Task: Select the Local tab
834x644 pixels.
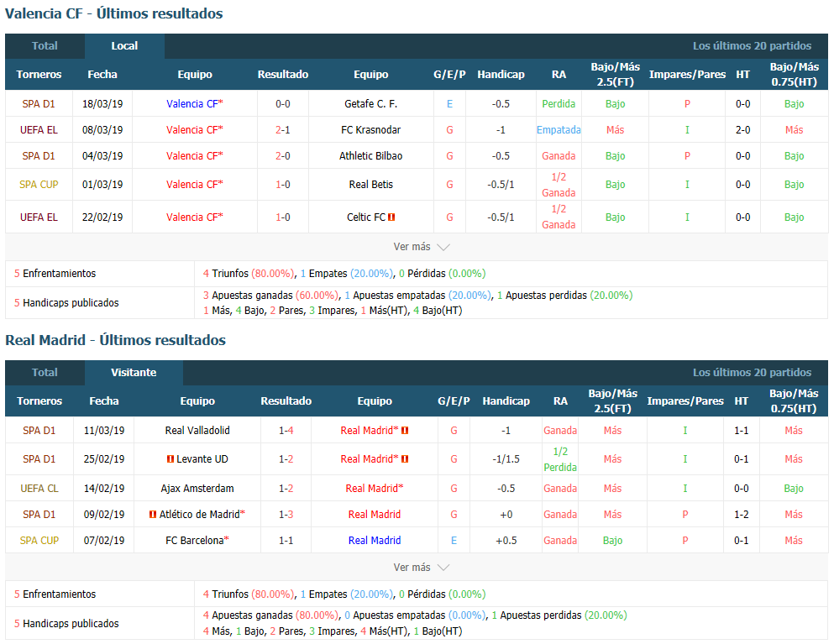Action: pyautogui.click(x=124, y=45)
